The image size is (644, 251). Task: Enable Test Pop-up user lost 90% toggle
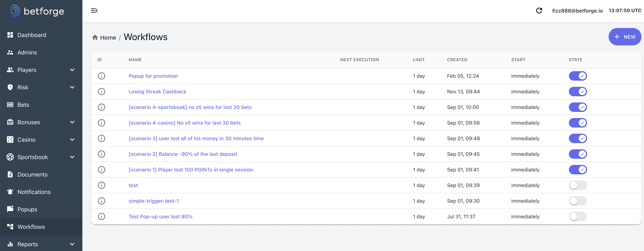tap(578, 216)
